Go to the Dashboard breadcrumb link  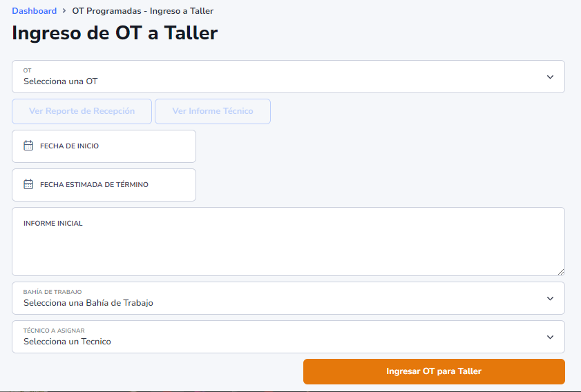pyautogui.click(x=34, y=11)
